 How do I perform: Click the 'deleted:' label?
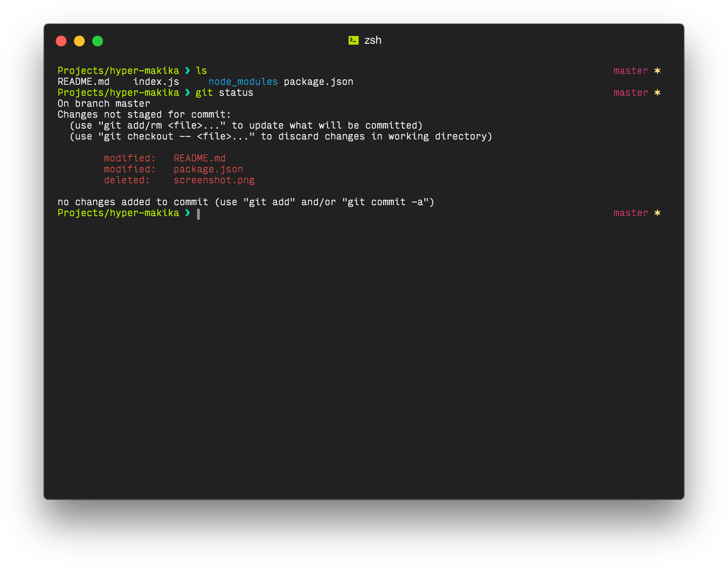[x=127, y=180]
